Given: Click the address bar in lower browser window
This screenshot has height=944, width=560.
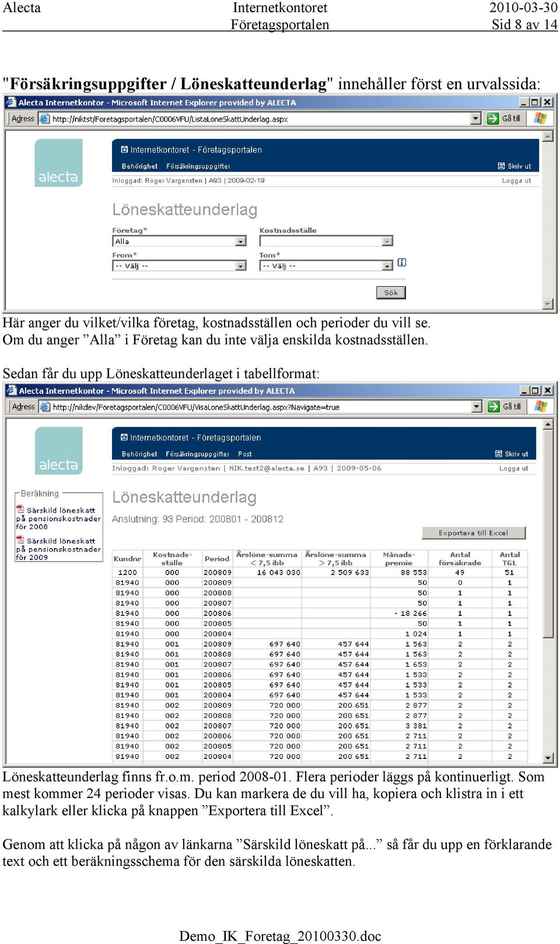Looking at the screenshot, I should 260,407.
